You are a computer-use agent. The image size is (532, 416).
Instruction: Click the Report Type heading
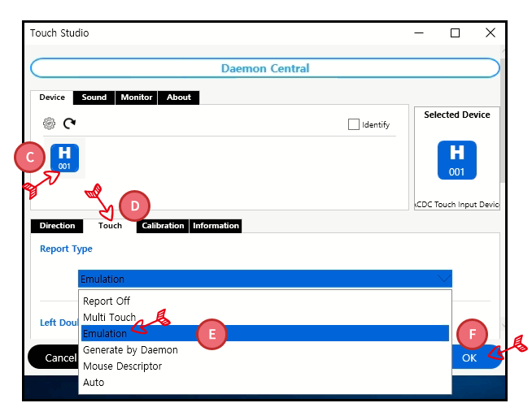pos(66,249)
